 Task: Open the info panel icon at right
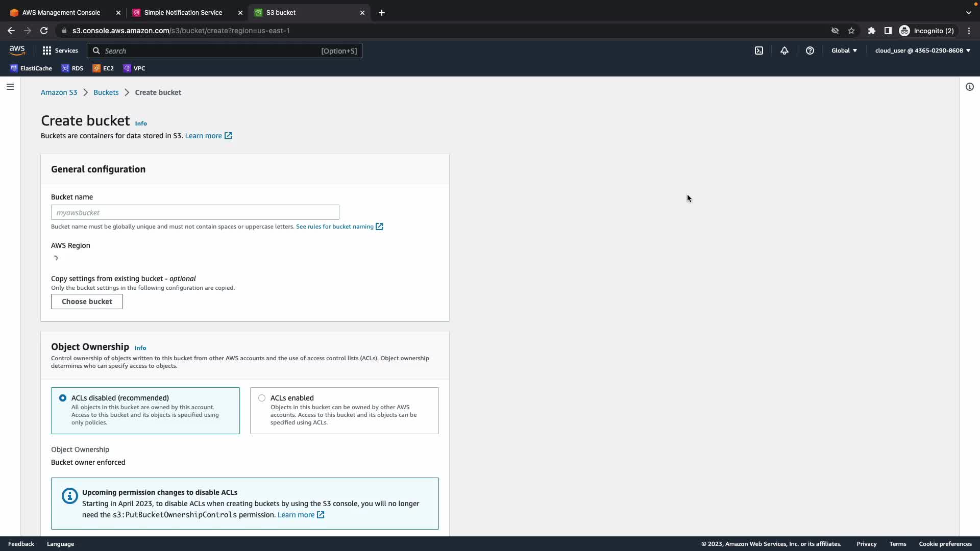(x=970, y=87)
